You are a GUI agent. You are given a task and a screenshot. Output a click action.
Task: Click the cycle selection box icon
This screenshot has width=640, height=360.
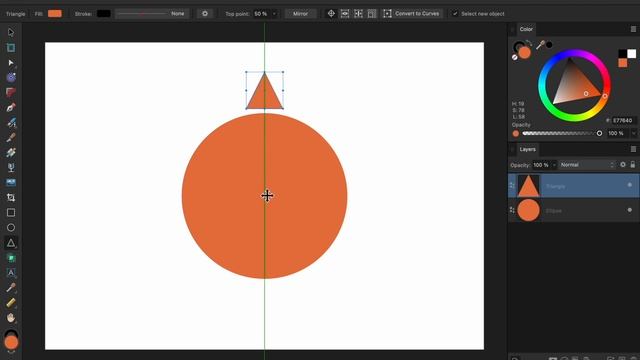345,13
